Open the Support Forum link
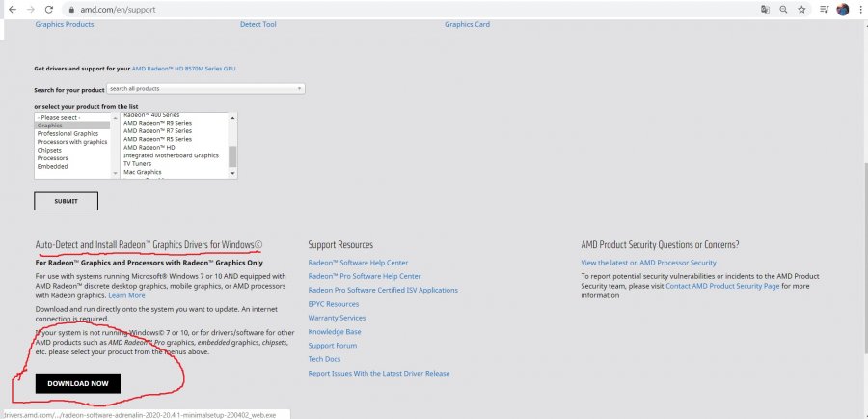Image resolution: width=868 pixels, height=419 pixels. [x=333, y=346]
